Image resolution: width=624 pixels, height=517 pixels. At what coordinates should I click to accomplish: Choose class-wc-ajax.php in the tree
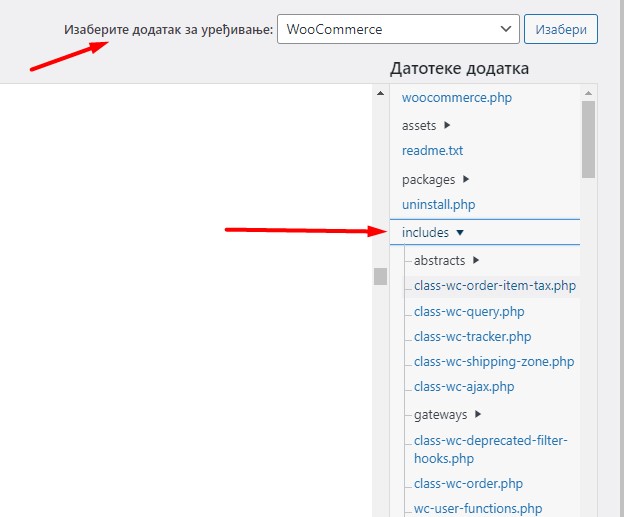point(464,387)
